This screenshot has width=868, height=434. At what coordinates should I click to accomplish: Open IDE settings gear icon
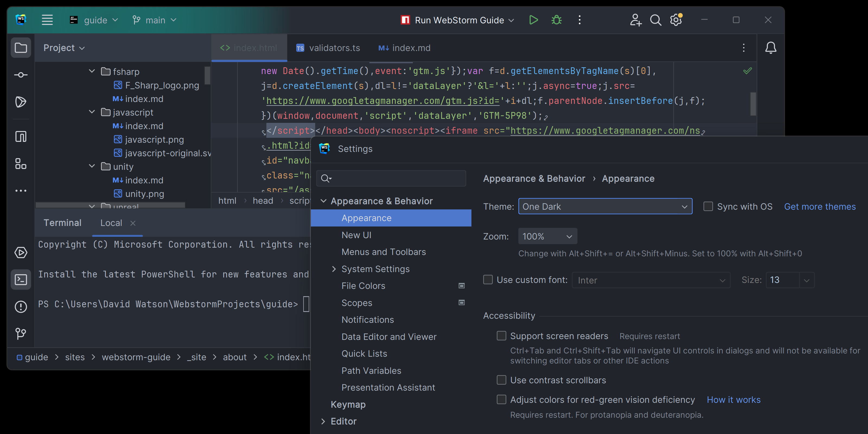[676, 20]
